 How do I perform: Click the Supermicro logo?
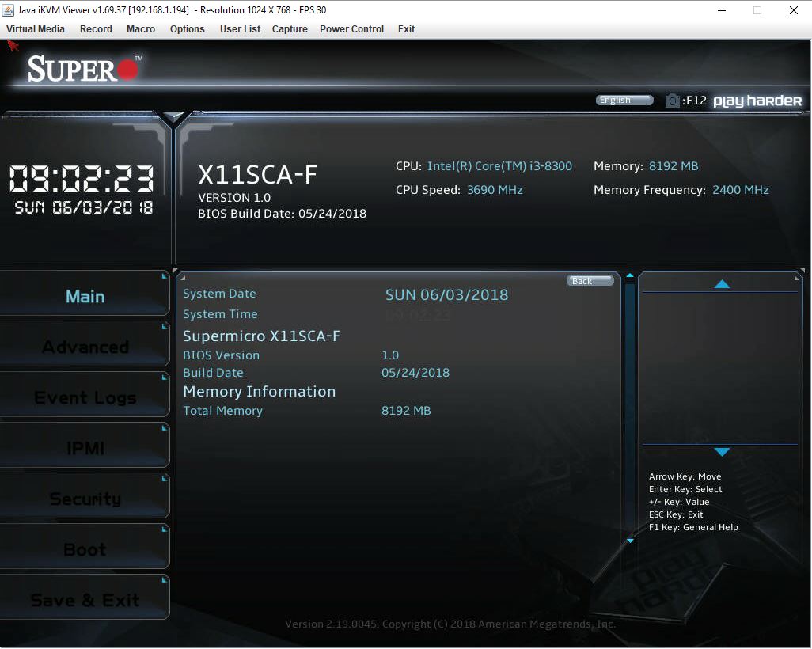point(85,69)
